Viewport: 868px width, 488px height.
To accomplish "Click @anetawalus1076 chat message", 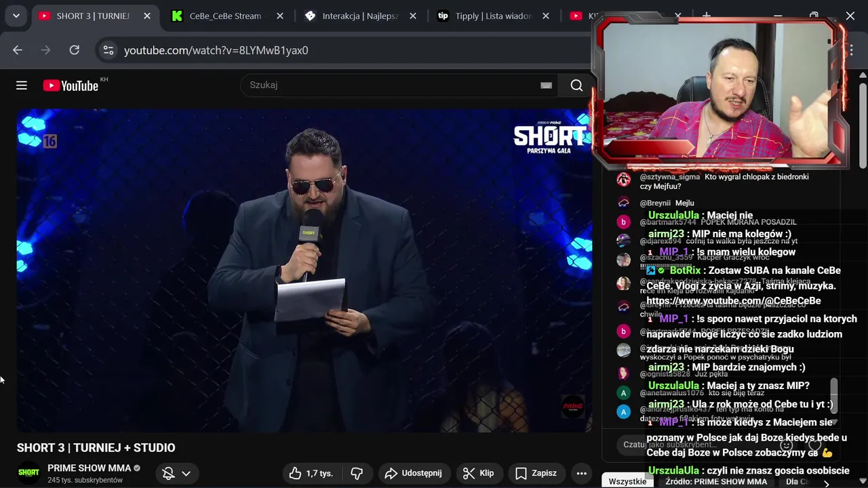I will (702, 392).
